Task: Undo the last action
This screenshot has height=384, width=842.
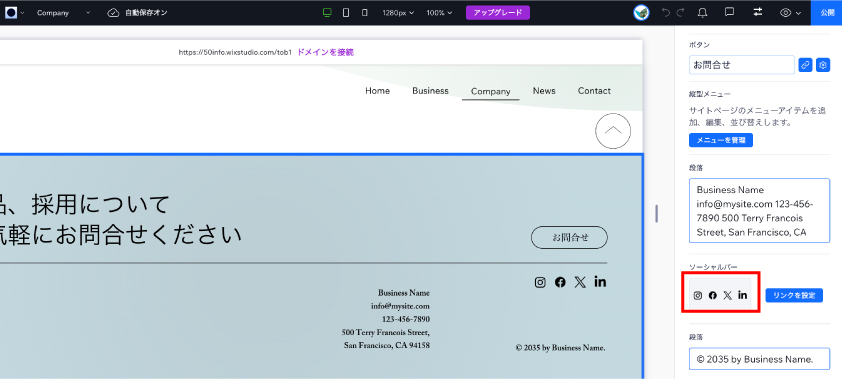Action: pyautogui.click(x=666, y=12)
